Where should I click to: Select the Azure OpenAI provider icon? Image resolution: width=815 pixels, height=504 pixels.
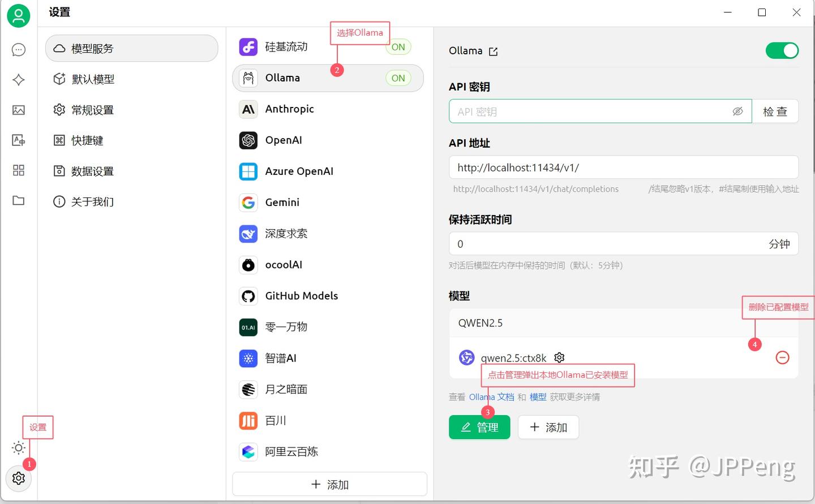(x=248, y=171)
